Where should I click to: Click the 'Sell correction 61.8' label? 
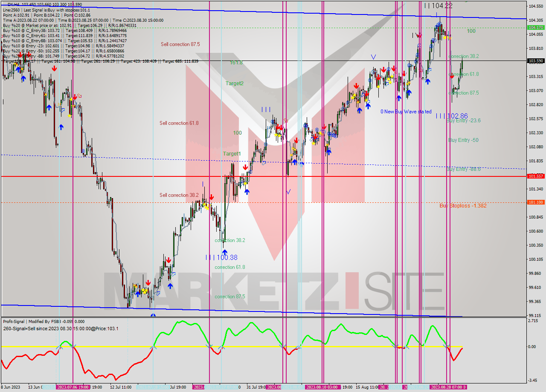tap(179, 123)
